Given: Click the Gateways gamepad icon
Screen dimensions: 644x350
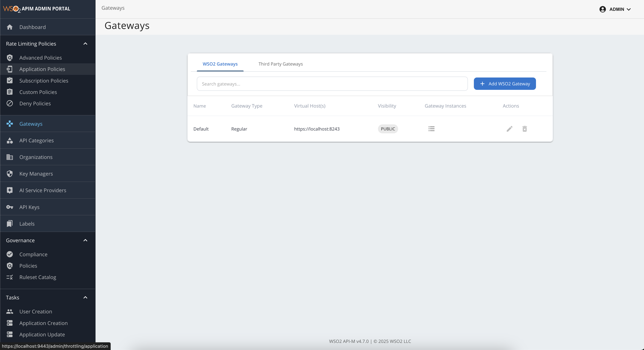Looking at the screenshot, I should pyautogui.click(x=10, y=124).
